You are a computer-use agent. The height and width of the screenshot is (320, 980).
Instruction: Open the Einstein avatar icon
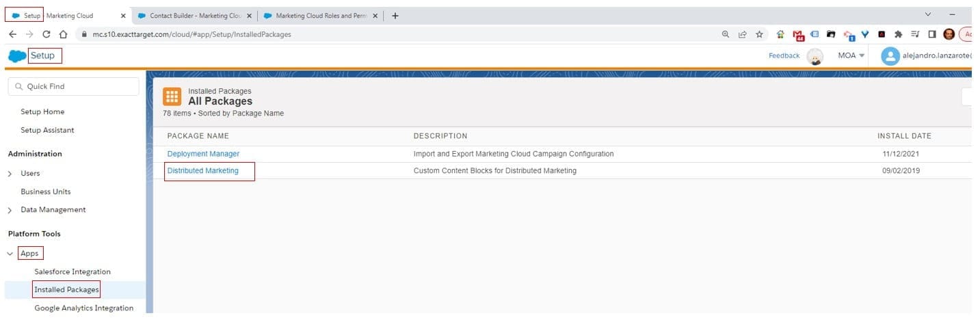point(815,57)
